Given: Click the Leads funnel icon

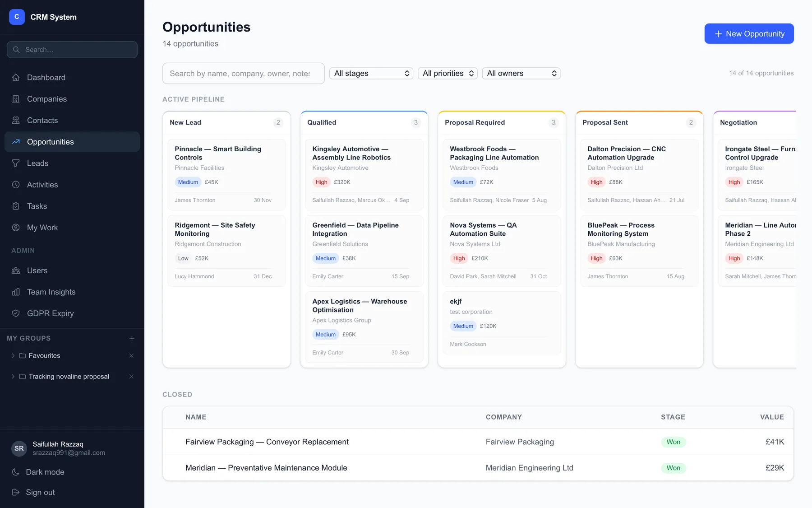Looking at the screenshot, I should click(x=16, y=163).
